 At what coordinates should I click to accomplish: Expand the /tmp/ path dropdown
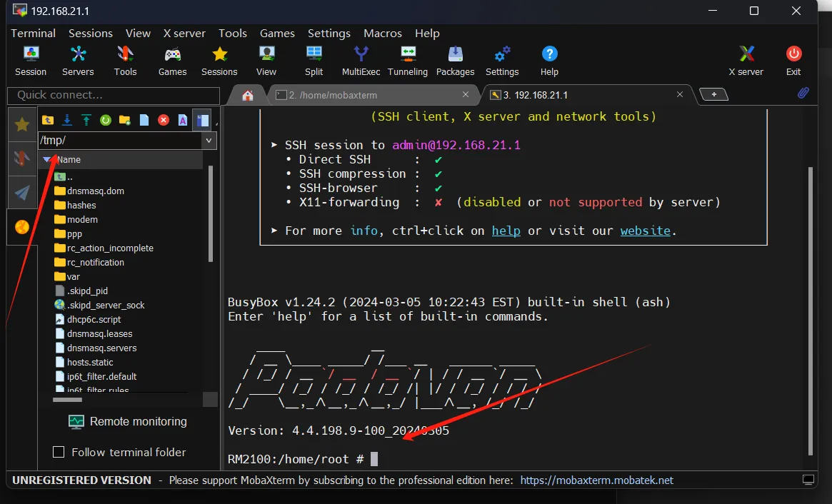[209, 140]
